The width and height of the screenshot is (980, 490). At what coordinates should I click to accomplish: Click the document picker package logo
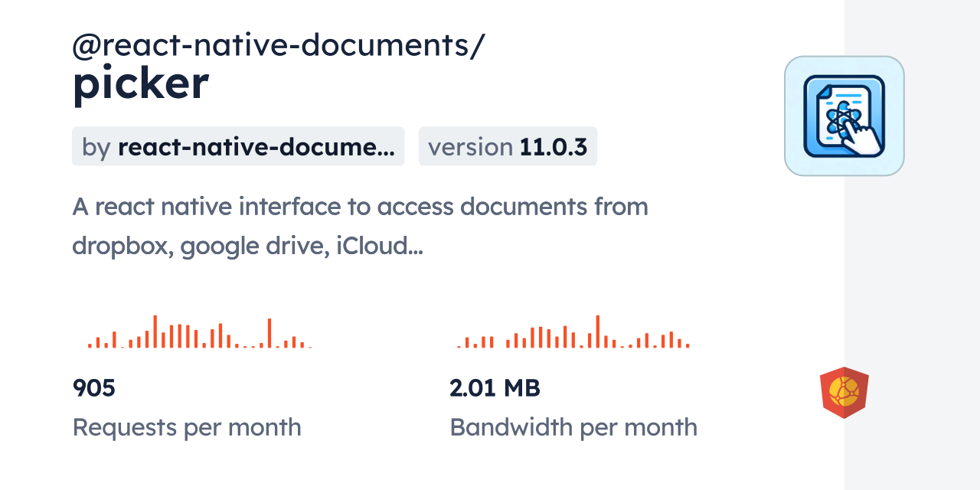[x=844, y=116]
